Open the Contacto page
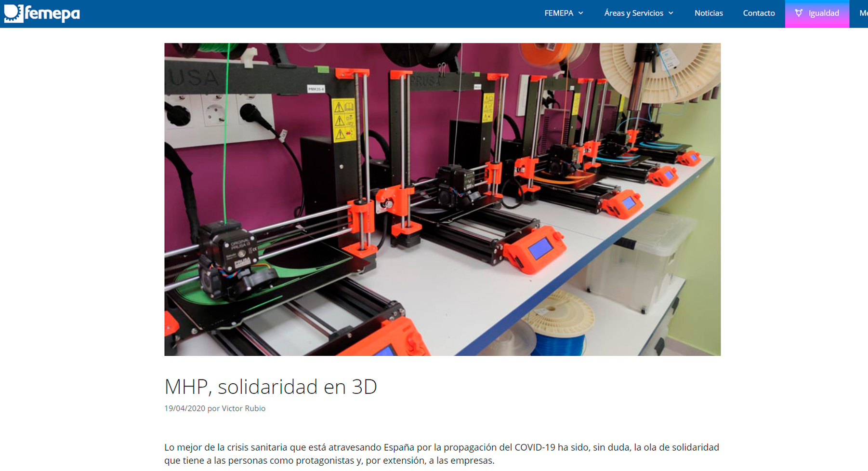The height and width of the screenshot is (471, 868). [759, 13]
